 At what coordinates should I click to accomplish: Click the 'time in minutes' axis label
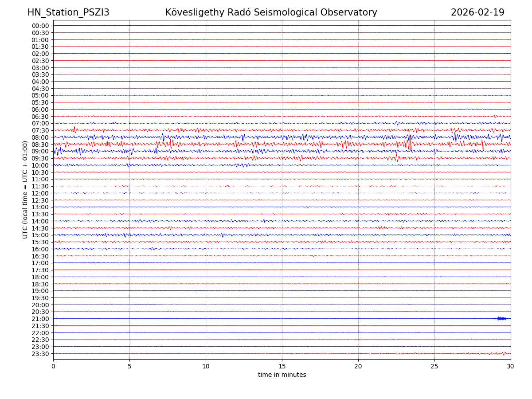point(282,375)
